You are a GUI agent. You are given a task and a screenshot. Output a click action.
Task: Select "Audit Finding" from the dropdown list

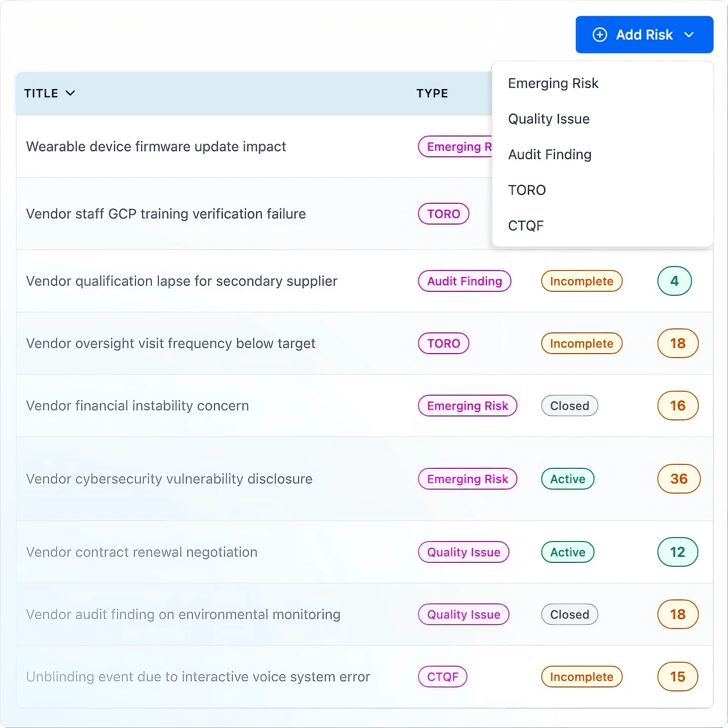click(x=549, y=154)
